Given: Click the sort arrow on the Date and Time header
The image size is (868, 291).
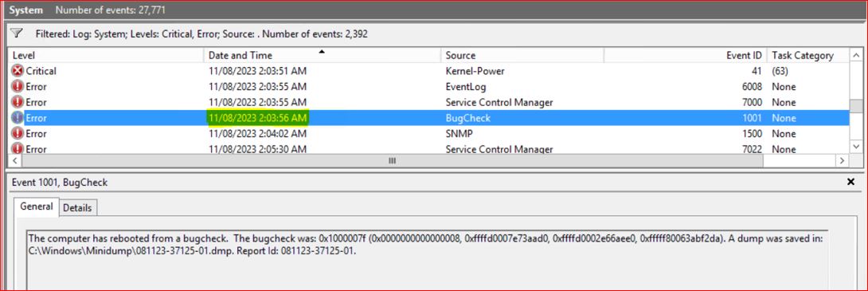Looking at the screenshot, I should pyautogui.click(x=322, y=52).
